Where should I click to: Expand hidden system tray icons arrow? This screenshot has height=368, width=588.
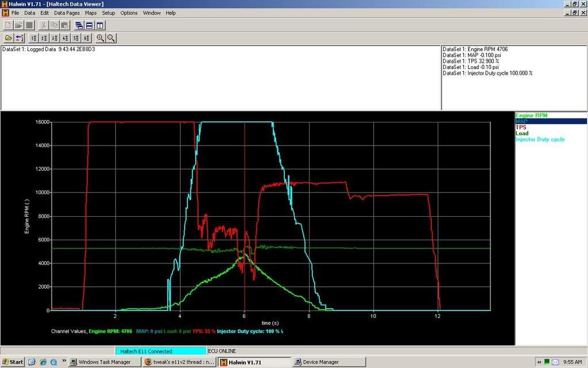tap(539, 362)
